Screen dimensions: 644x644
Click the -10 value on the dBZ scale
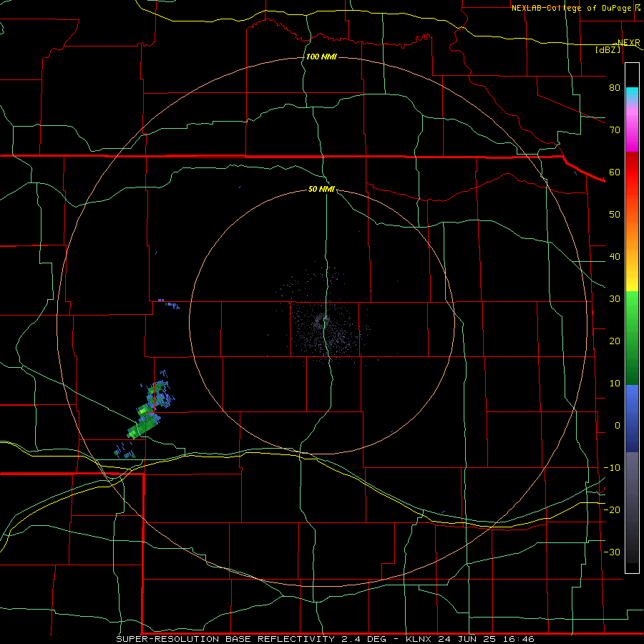click(x=612, y=468)
